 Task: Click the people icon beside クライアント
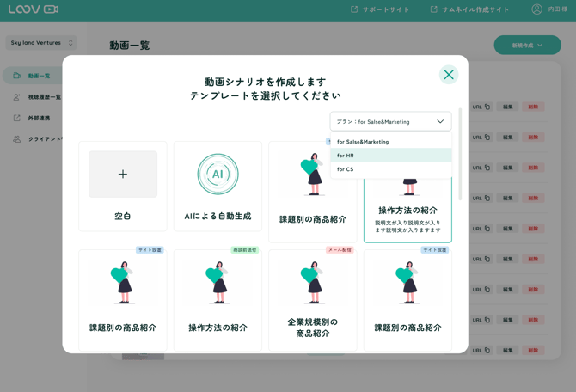[17, 139]
